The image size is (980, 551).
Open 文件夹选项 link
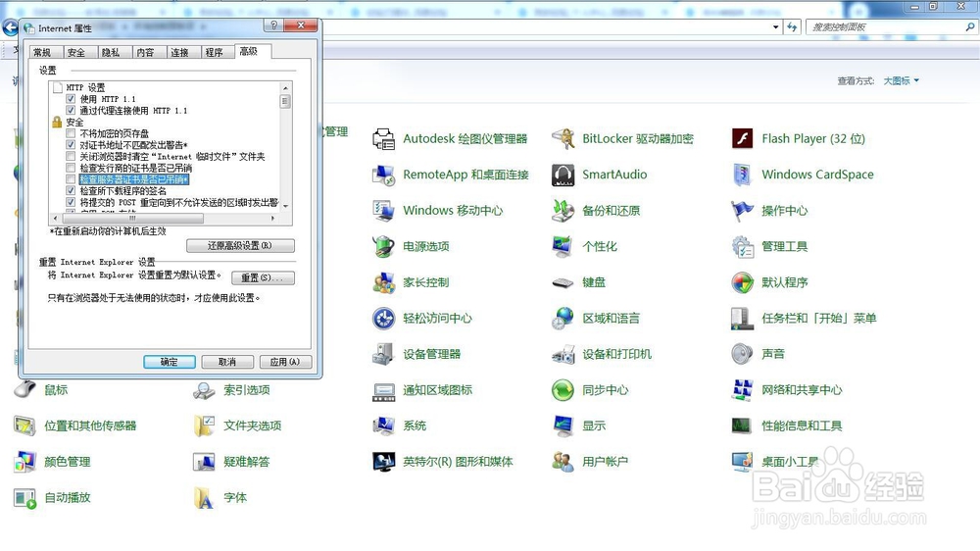(253, 426)
